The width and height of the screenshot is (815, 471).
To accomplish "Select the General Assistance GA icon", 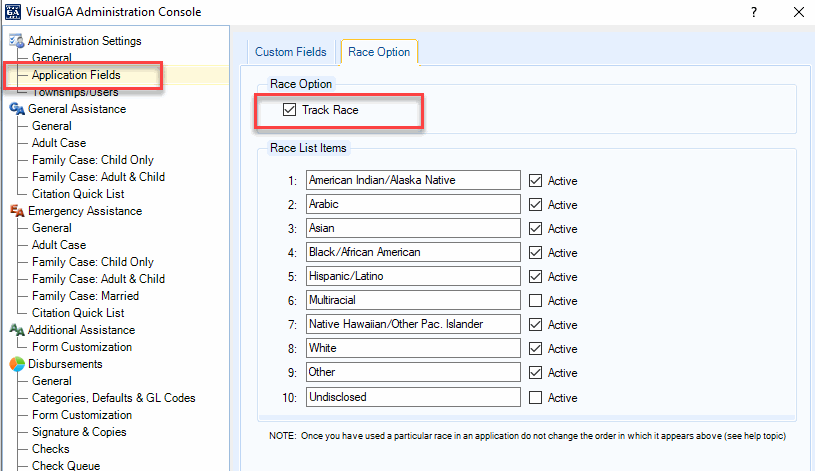I will coord(17,109).
